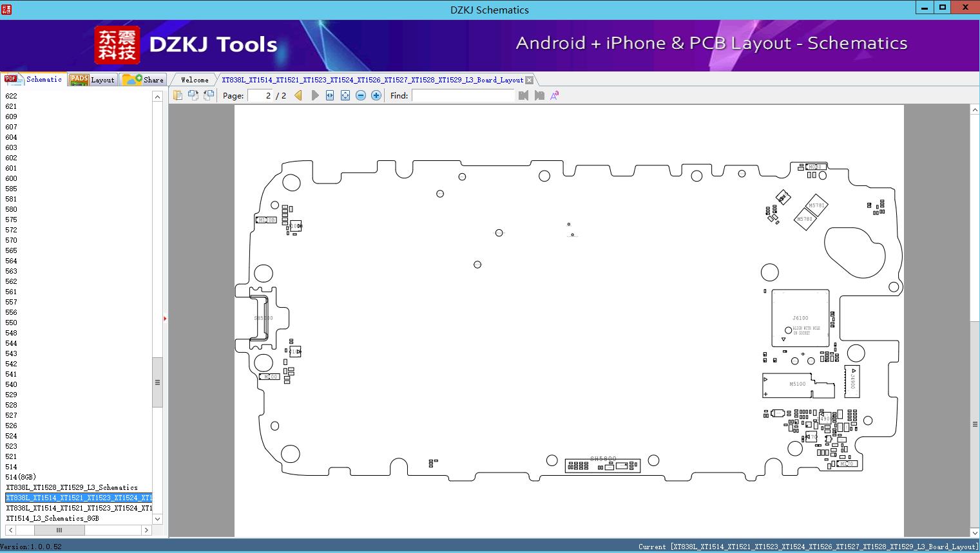
Task: Go to the previous page arrow
Action: (298, 95)
